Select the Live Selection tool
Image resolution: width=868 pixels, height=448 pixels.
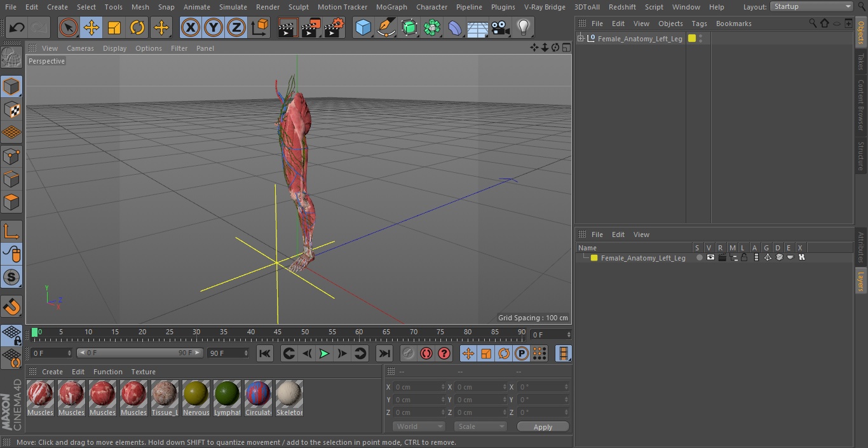click(69, 27)
